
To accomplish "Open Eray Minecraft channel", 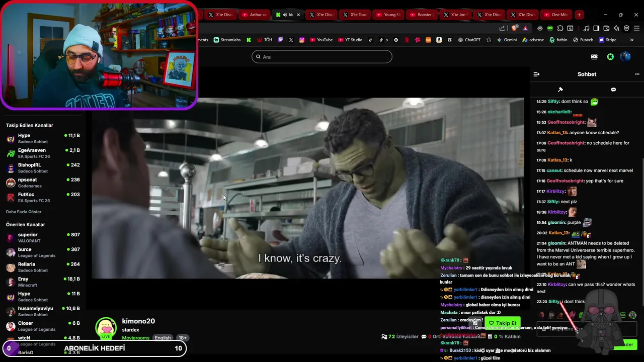I will click(x=43, y=282).
